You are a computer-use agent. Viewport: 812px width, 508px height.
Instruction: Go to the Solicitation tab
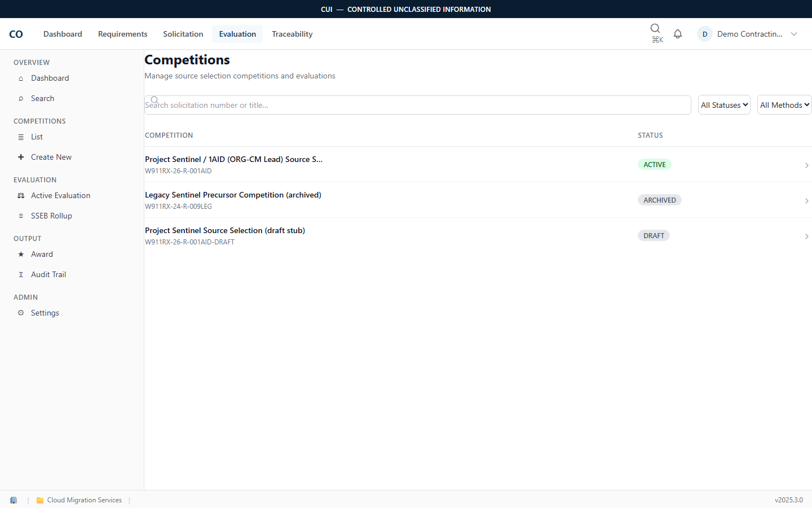(183, 34)
